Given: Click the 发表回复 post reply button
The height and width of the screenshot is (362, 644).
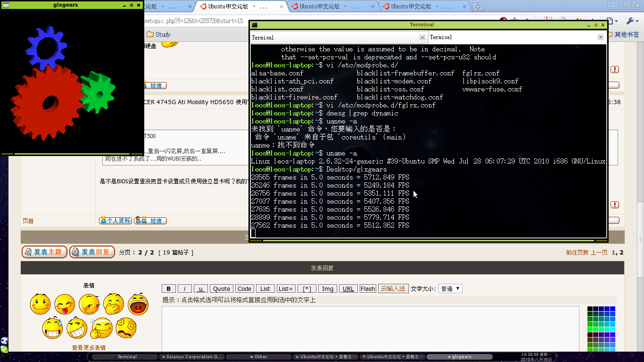Looking at the screenshot, I should pos(92,252).
